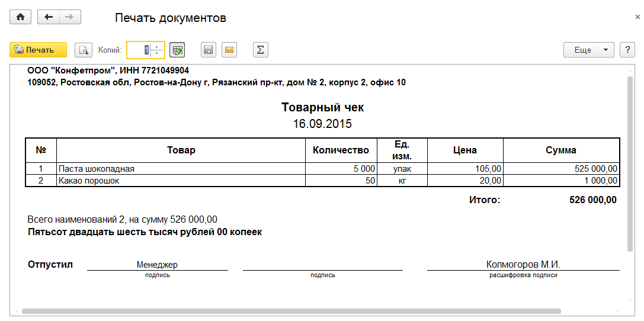Click the Печать button
This screenshot has height=321, width=644.
tap(39, 50)
